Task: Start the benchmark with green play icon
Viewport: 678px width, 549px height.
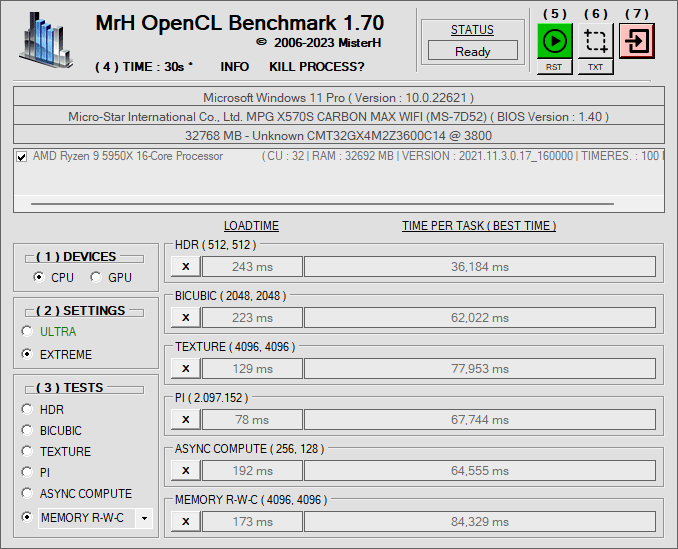Action: [554, 41]
